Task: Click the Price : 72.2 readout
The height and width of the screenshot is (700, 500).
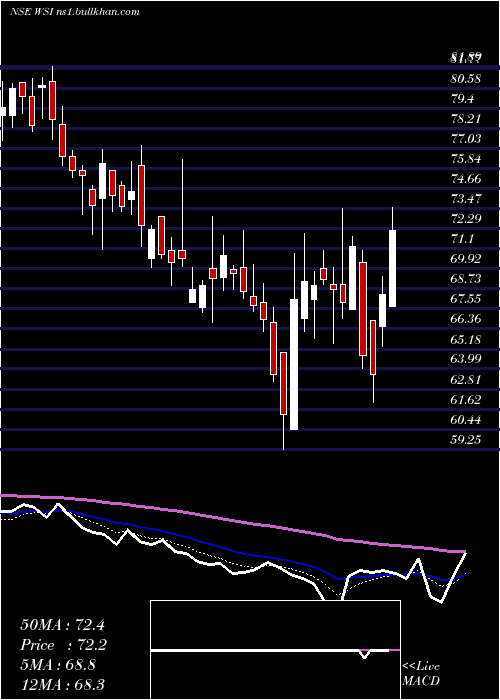Action: click(x=63, y=645)
